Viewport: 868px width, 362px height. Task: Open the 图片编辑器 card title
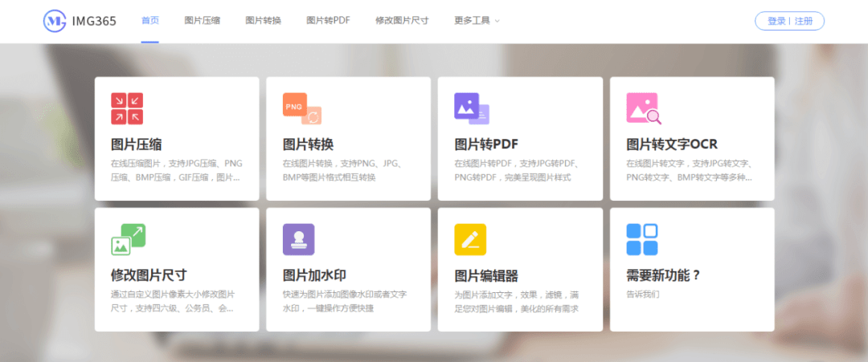pos(486,275)
